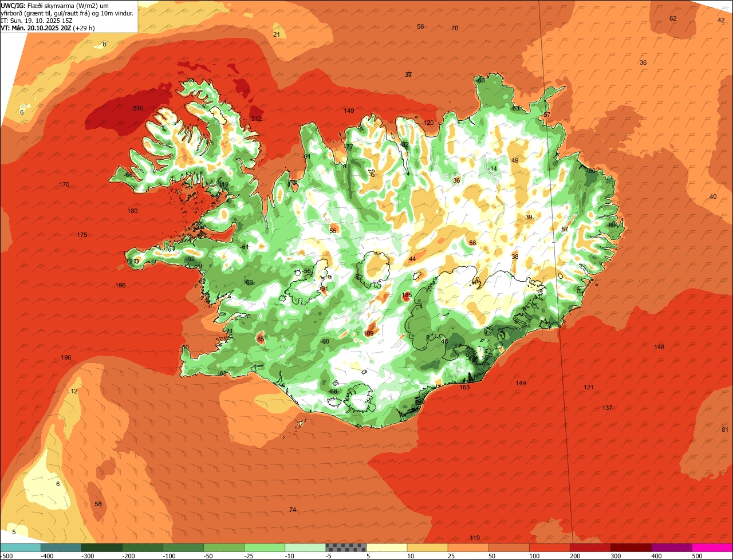
Task: Click the '240' flux value in the dark red area
Action: [138, 109]
